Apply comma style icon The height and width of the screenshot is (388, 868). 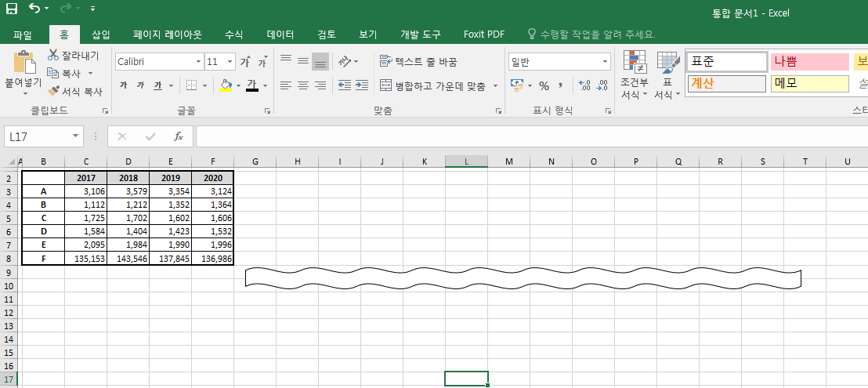(560, 85)
